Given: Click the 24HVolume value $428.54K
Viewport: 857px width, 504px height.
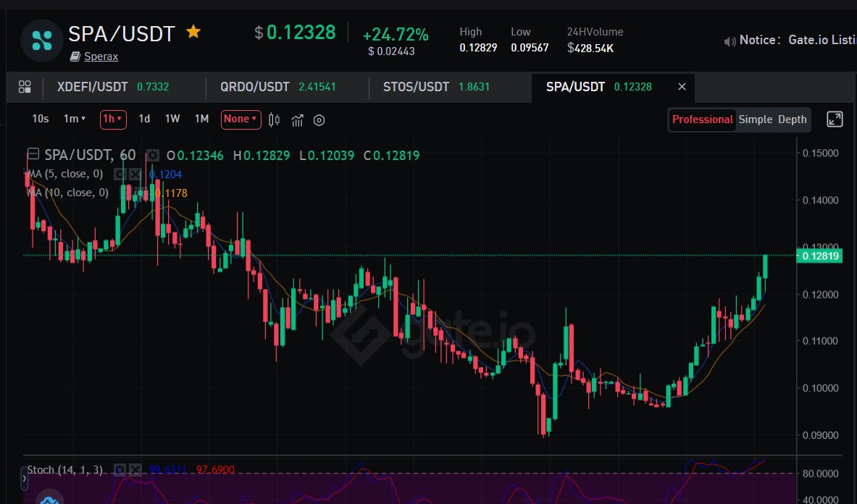Looking at the screenshot, I should (590, 48).
